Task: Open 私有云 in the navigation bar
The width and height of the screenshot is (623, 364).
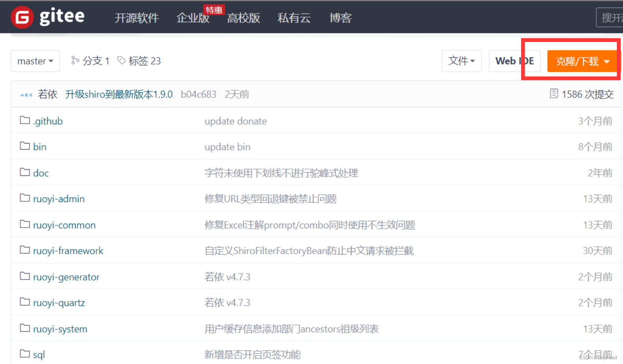Action: coord(294,18)
